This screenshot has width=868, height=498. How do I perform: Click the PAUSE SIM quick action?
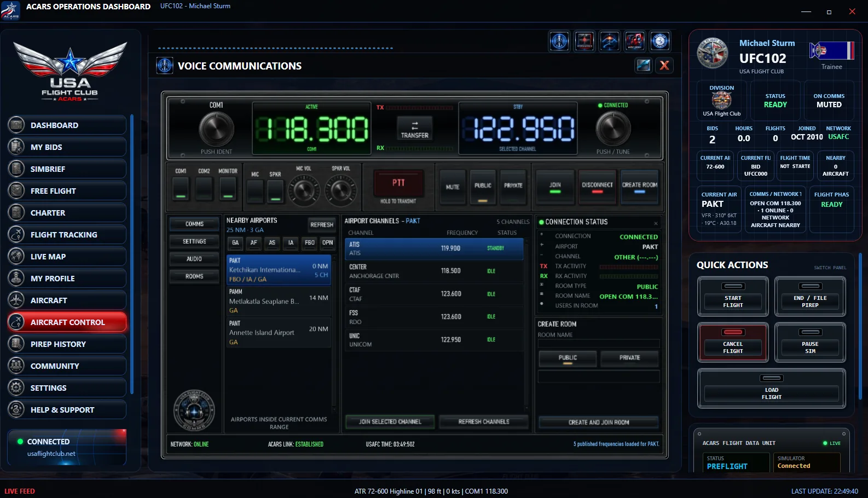pyautogui.click(x=810, y=343)
